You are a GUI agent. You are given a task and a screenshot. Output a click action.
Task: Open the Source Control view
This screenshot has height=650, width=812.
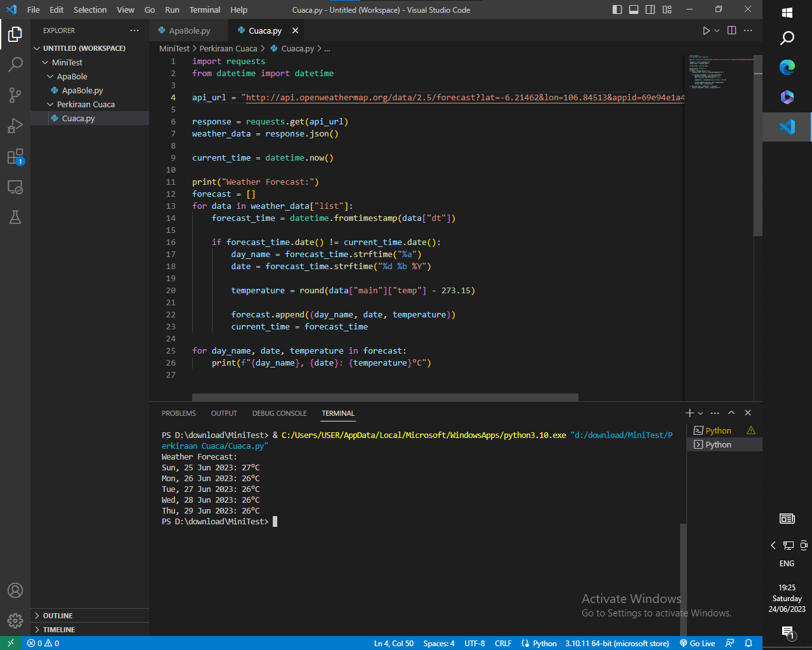15,95
